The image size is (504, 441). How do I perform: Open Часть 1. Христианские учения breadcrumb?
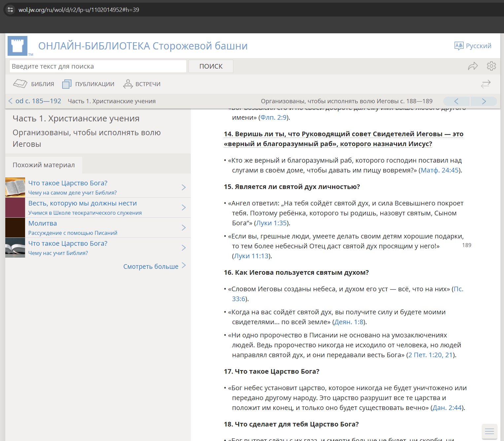click(112, 101)
